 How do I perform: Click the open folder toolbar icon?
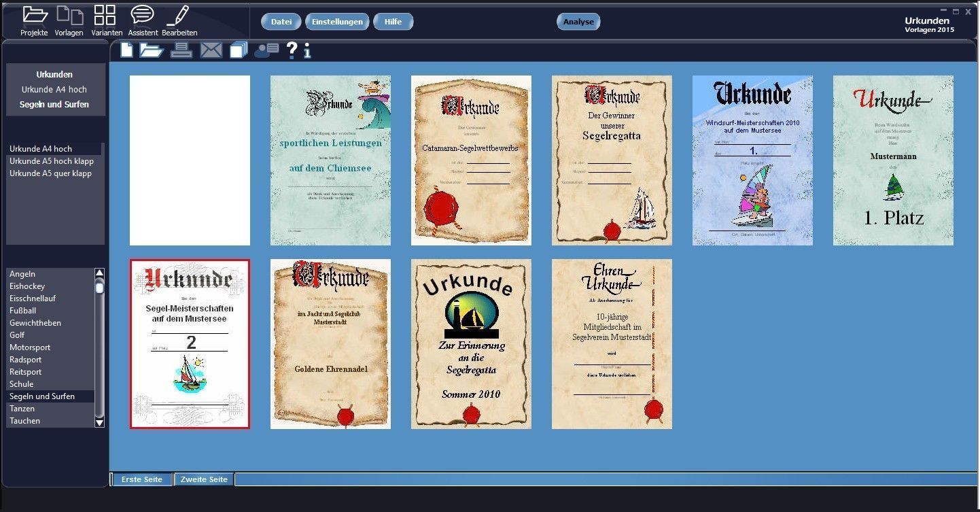coord(152,50)
